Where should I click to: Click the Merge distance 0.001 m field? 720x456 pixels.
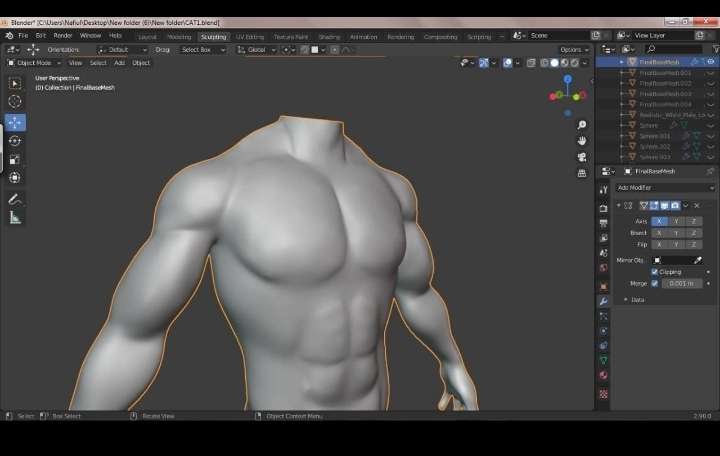click(682, 284)
